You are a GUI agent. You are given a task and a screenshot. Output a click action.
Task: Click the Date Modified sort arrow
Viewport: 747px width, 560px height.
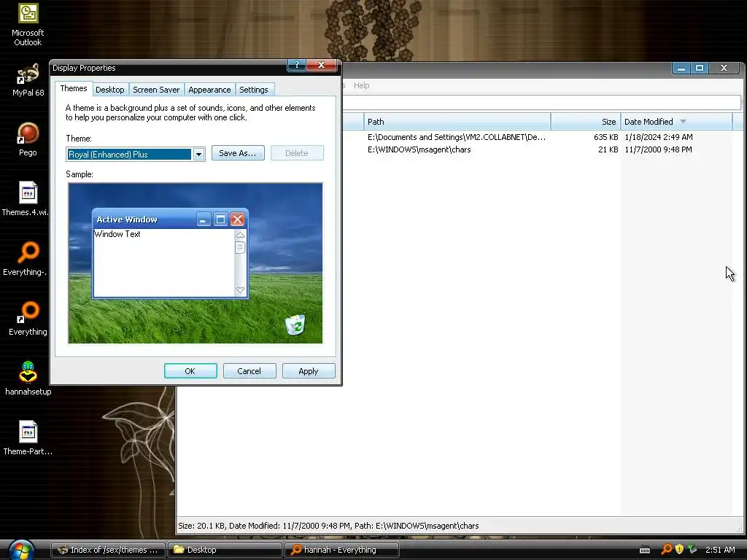pos(683,122)
